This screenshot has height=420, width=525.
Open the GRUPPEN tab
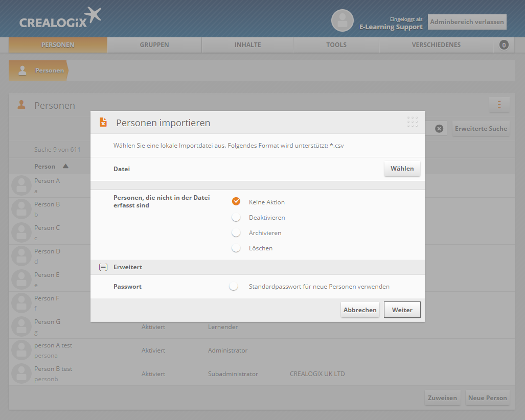coord(154,45)
